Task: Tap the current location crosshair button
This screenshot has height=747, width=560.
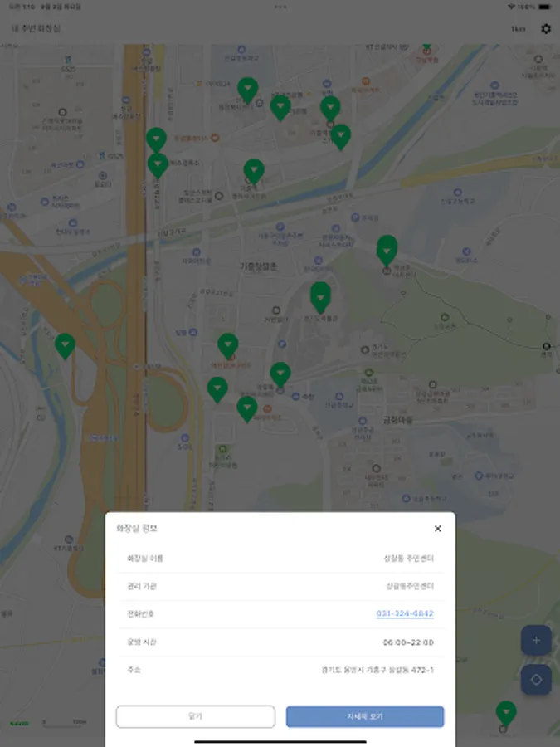Action: [x=536, y=679]
